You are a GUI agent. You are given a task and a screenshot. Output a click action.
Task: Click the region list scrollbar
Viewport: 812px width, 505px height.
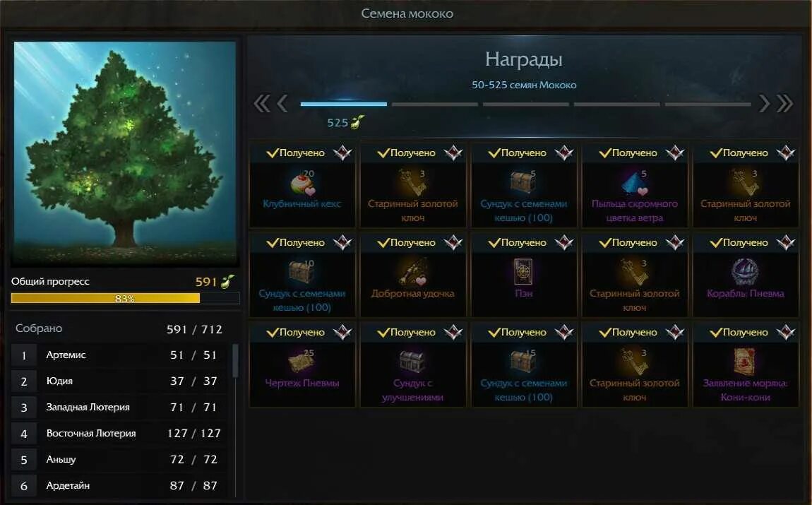(x=236, y=361)
